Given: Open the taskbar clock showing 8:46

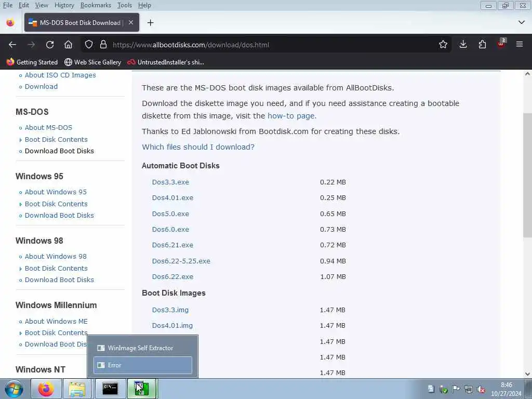Looking at the screenshot, I should (506, 389).
